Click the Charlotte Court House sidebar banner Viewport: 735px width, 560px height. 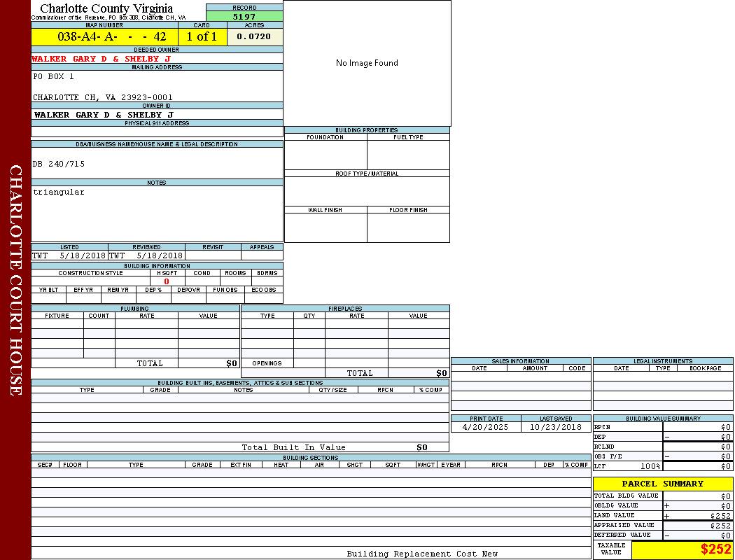pyautogui.click(x=15, y=280)
